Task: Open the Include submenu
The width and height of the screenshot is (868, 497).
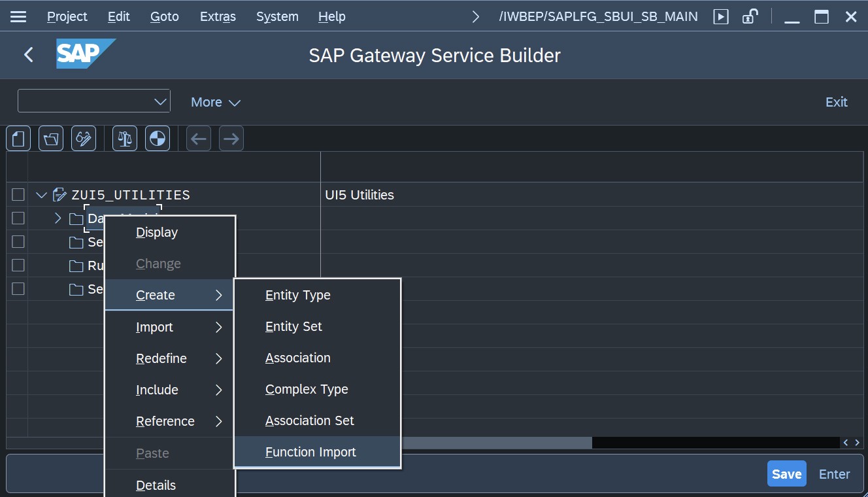Action: [x=169, y=390]
